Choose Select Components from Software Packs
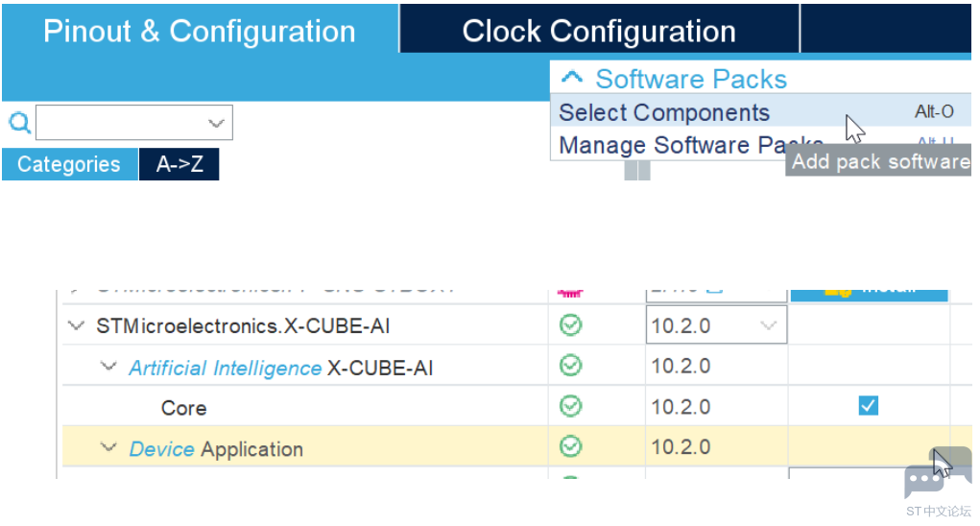This screenshot has width=980, height=526. point(664,112)
